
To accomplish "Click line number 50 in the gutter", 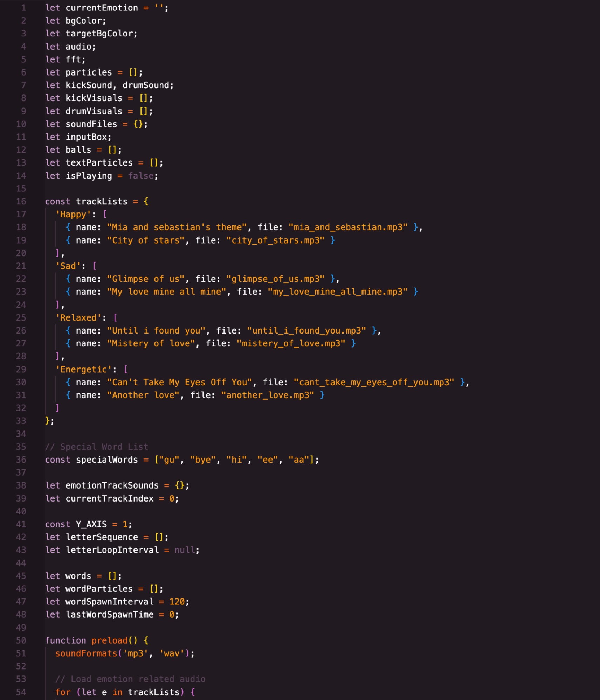I will pos(21,641).
